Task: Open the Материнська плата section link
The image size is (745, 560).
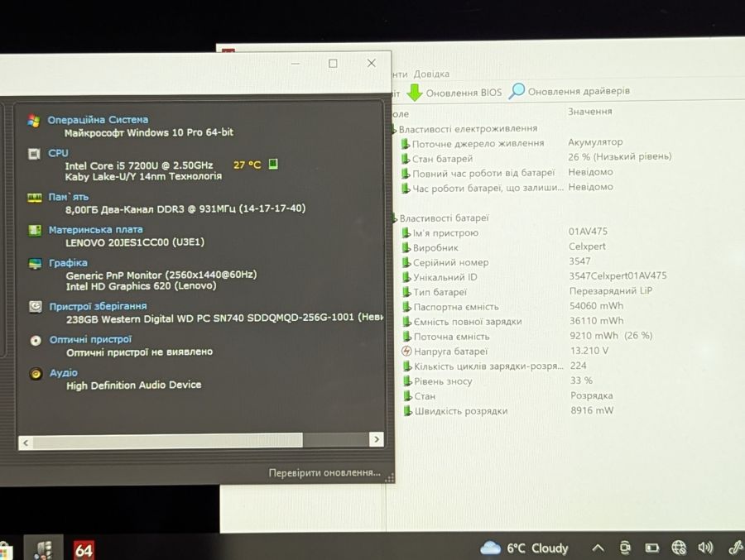Action: [x=95, y=230]
